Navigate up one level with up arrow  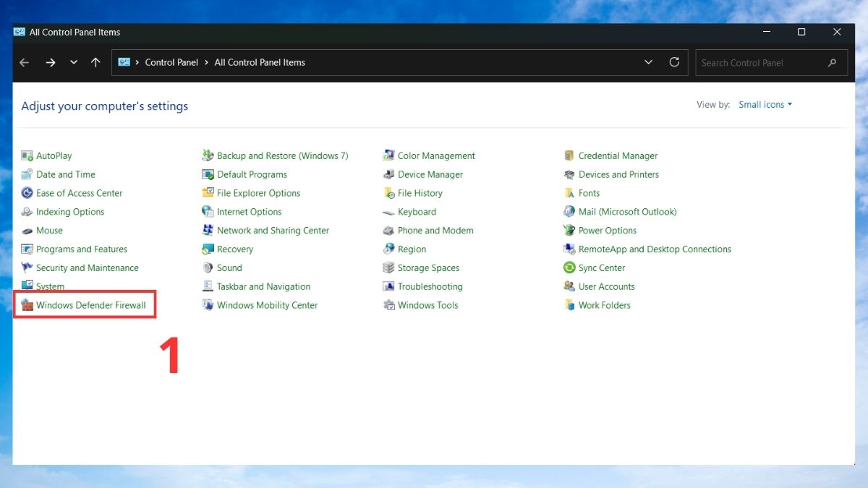click(95, 63)
